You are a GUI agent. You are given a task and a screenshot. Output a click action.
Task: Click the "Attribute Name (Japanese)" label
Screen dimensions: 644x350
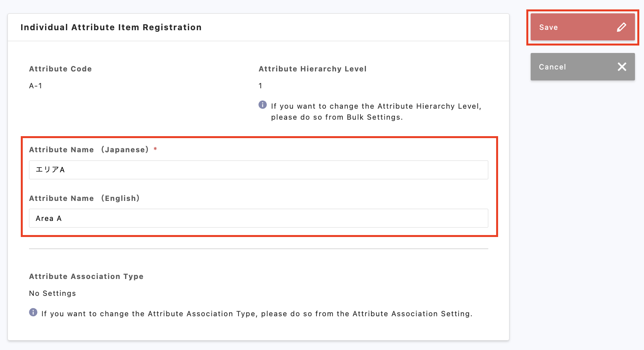pos(89,149)
